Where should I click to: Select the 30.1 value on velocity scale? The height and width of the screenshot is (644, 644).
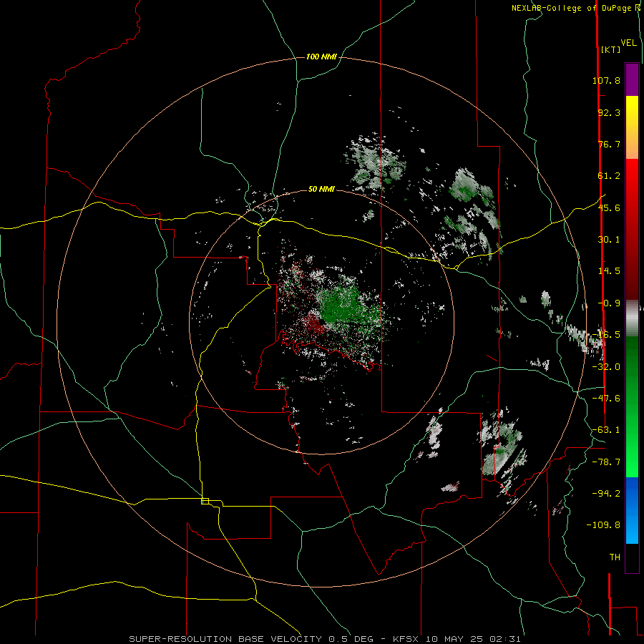click(609, 240)
